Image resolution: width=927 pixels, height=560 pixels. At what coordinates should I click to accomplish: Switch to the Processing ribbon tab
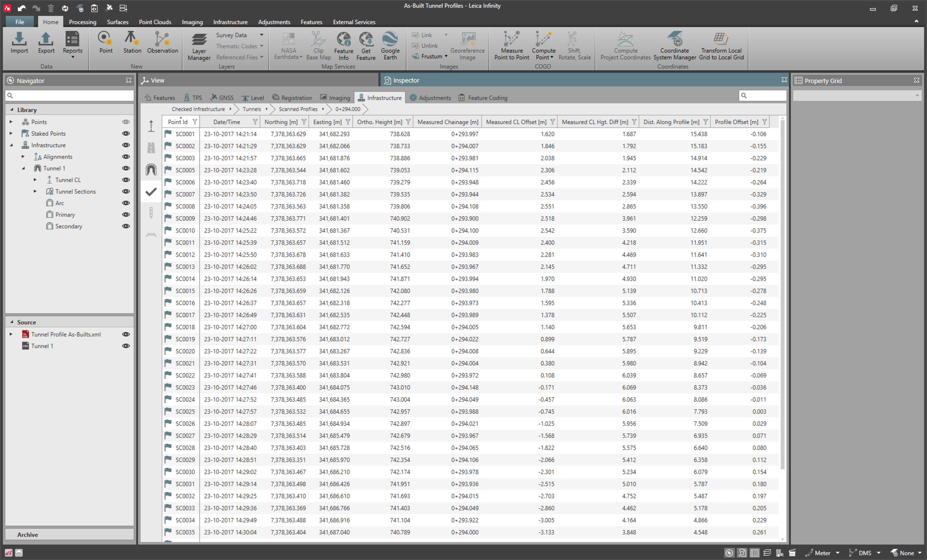[x=82, y=22]
